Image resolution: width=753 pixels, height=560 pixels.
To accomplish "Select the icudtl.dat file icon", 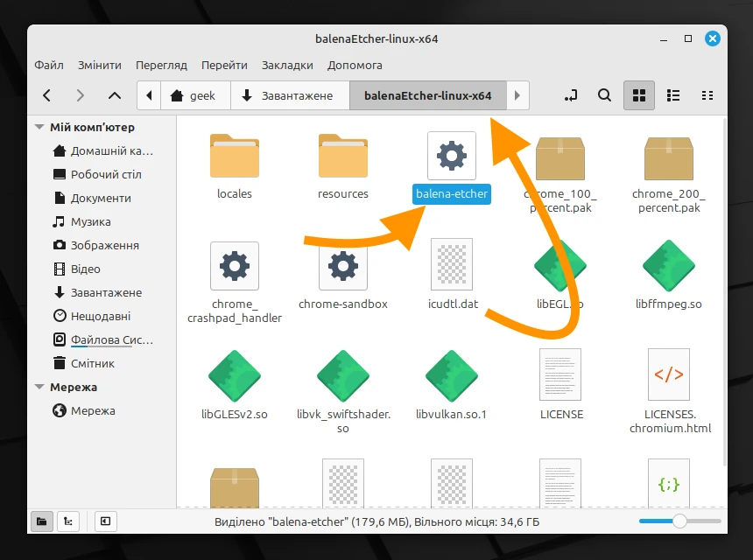I will click(452, 264).
